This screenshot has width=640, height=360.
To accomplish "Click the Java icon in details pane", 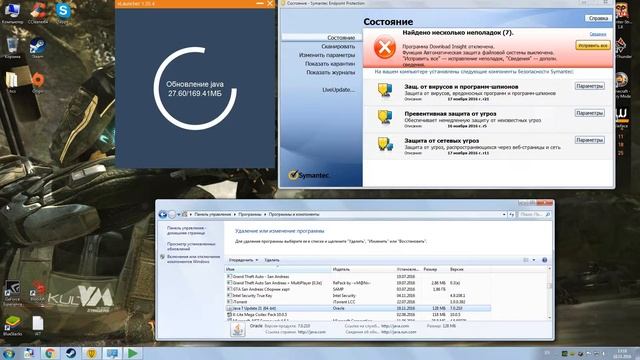I will tap(238, 329).
